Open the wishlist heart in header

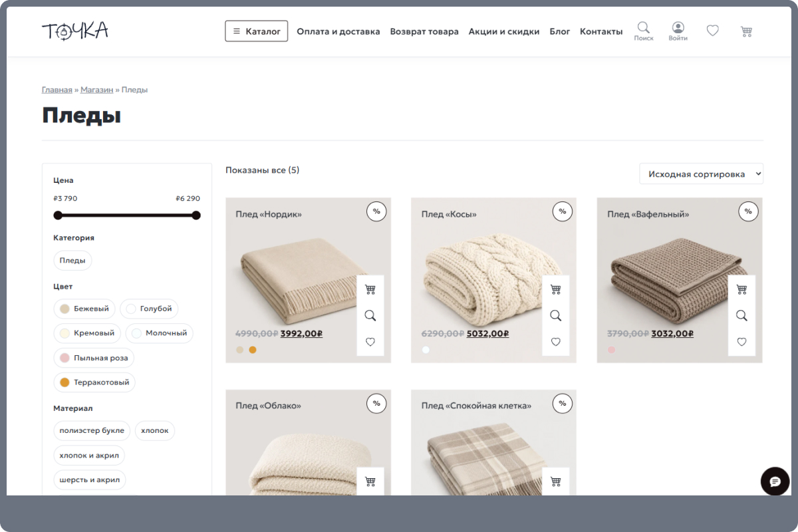[x=712, y=31]
